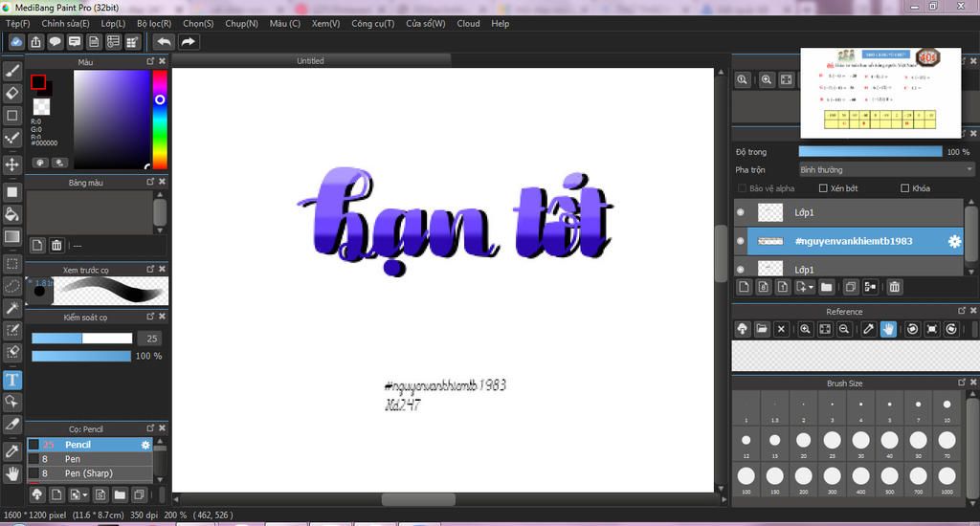Delete the layer with trash icon in layer panel
The width and height of the screenshot is (980, 526).
click(x=895, y=287)
